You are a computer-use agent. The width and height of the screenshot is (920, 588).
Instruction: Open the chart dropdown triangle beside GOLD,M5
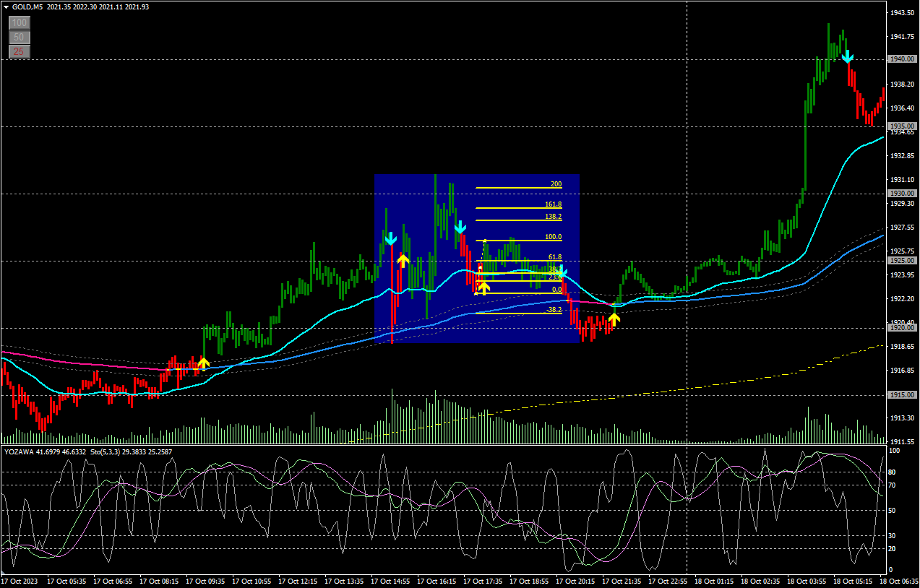click(x=7, y=7)
